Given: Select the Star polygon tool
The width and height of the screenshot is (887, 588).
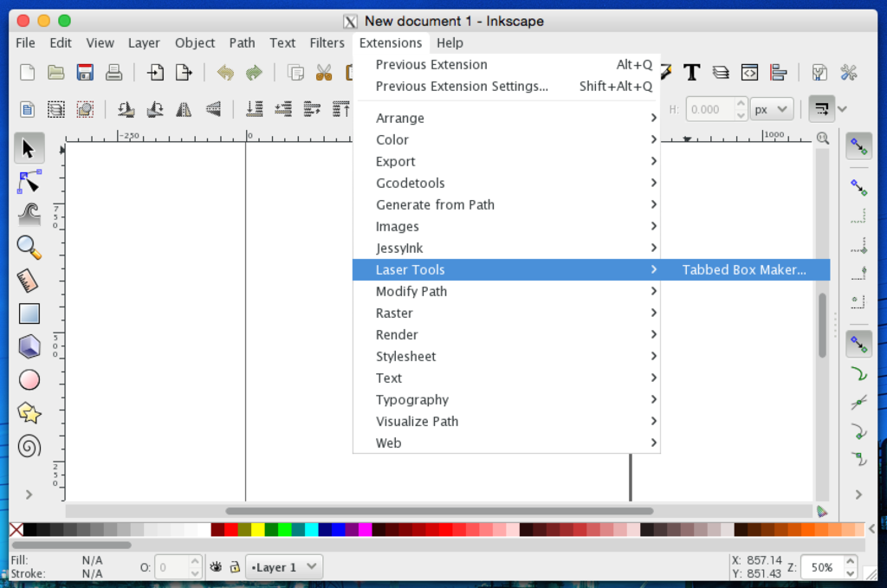Looking at the screenshot, I should [29, 413].
